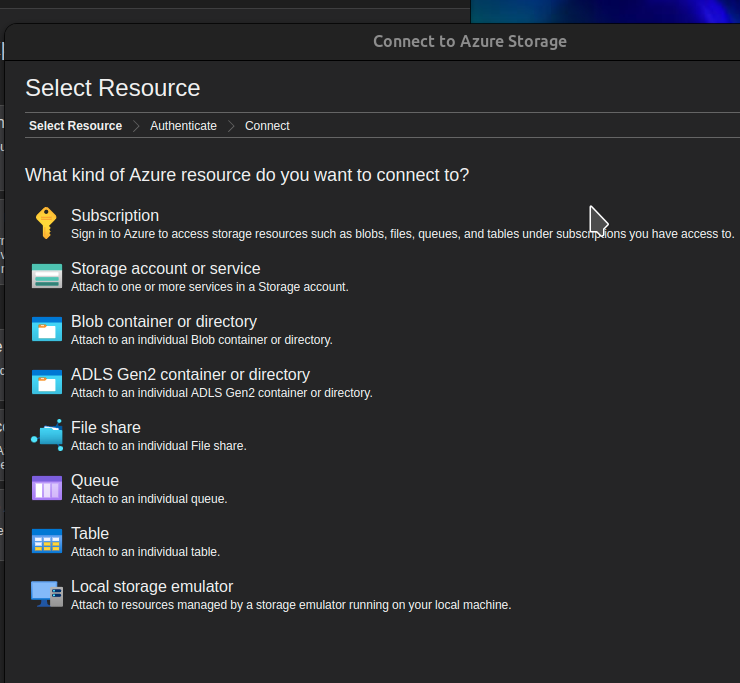The height and width of the screenshot is (683, 740).
Task: Click 'Attach to resources managed by a storage emulator' text
Action: tap(291, 605)
